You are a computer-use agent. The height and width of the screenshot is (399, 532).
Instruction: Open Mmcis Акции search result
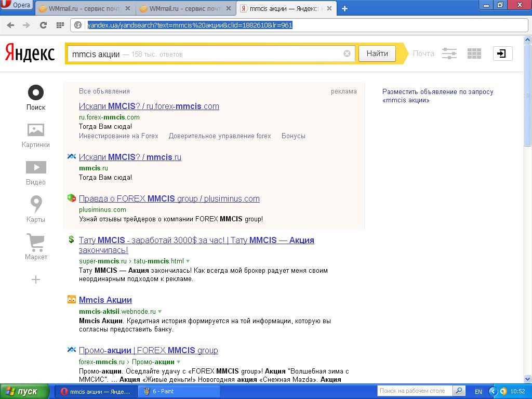[105, 300]
